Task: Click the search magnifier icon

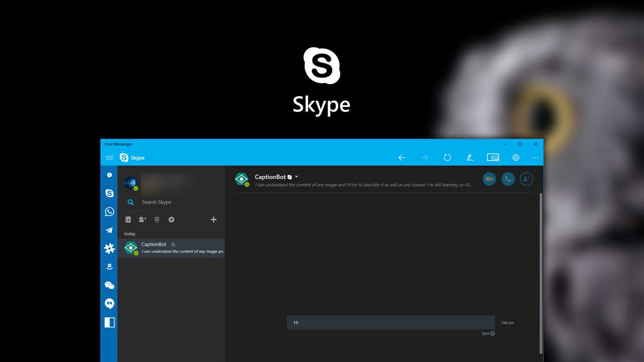Action: tap(131, 202)
